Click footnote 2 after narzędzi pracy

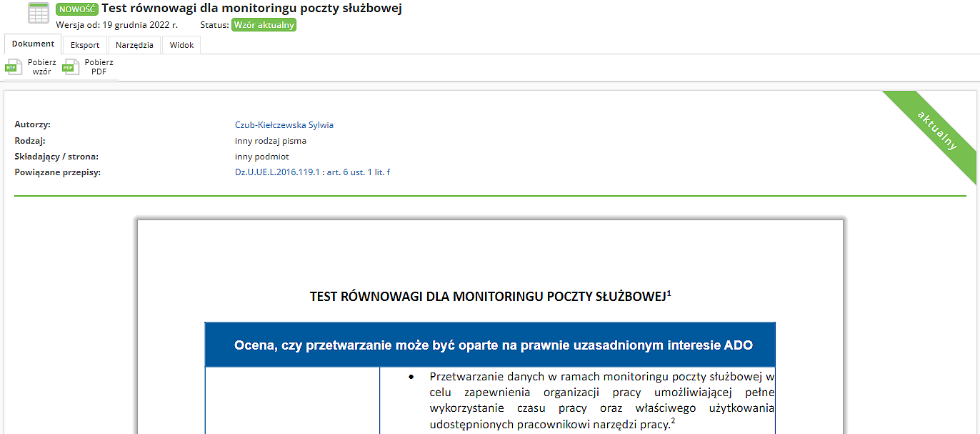tap(673, 422)
